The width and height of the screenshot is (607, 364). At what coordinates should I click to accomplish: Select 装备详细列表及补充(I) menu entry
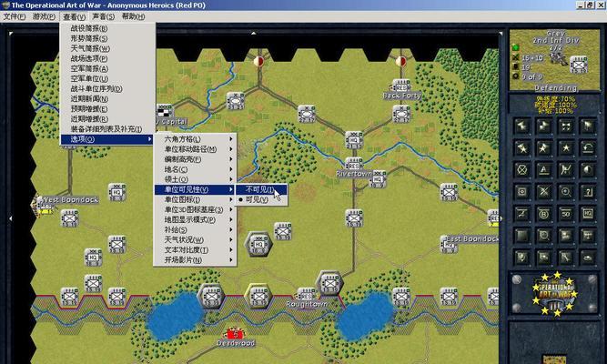pyautogui.click(x=108, y=129)
